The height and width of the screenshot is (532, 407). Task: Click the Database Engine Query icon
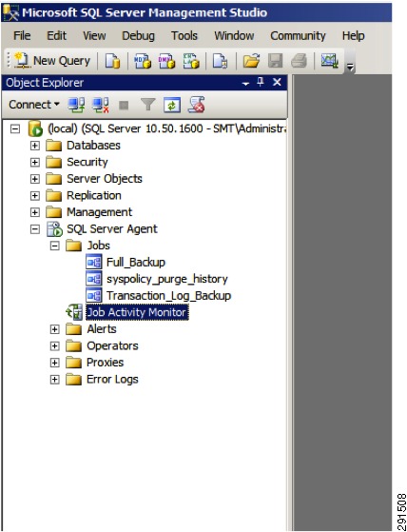click(112, 62)
